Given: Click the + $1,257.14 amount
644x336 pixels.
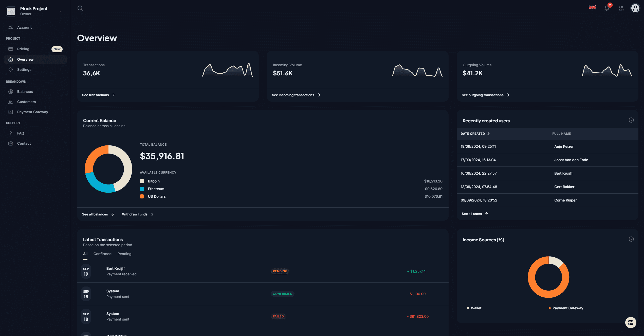Looking at the screenshot, I should coord(416,271).
